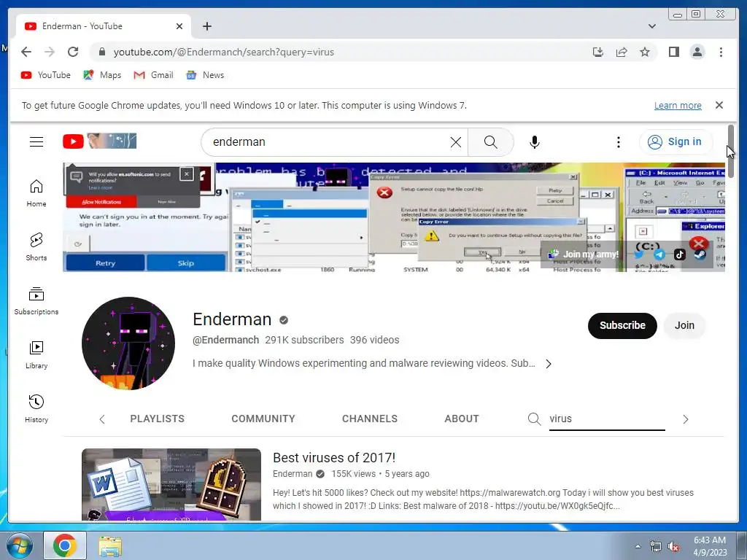
Task: Click the channel search magnifier icon
Action: [534, 419]
